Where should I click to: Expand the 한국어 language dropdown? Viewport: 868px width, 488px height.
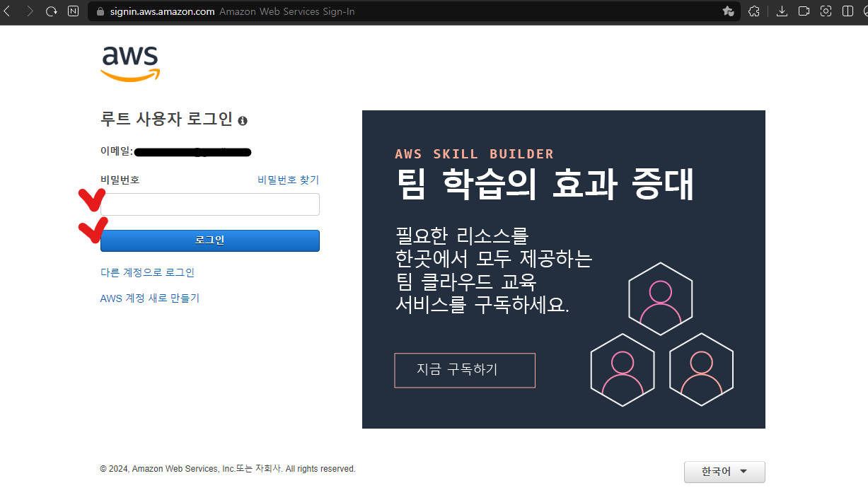click(x=724, y=472)
